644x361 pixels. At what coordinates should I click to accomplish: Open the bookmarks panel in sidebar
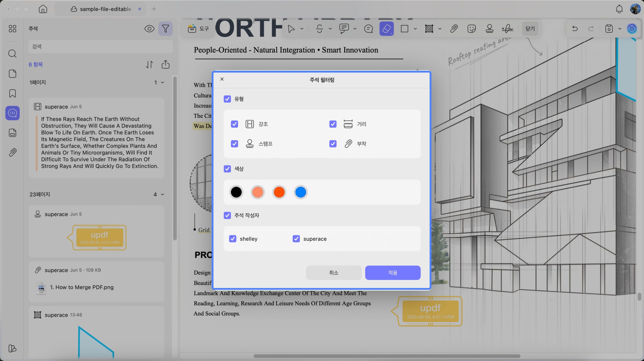(x=12, y=93)
